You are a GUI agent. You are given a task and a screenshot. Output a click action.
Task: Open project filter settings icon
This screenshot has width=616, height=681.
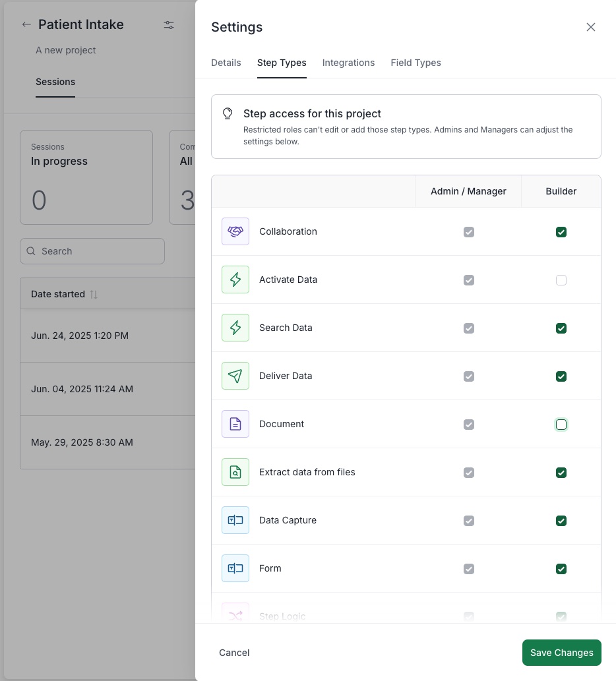pos(169,25)
